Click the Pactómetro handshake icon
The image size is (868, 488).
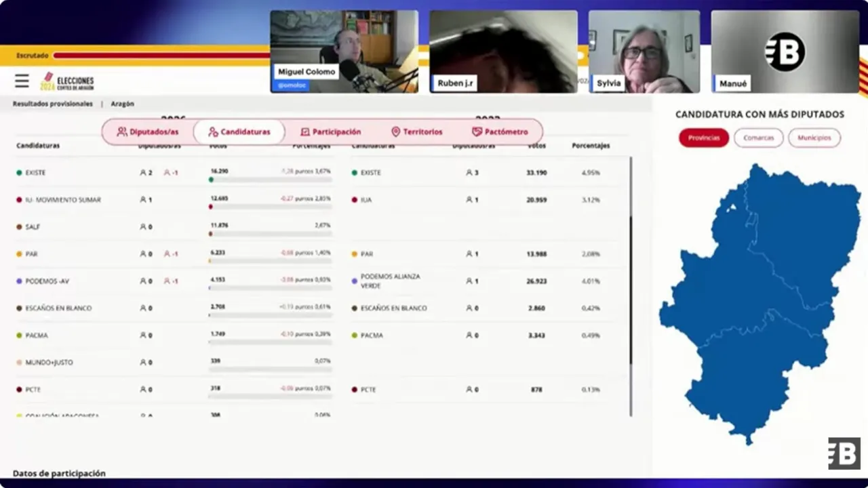[477, 132]
